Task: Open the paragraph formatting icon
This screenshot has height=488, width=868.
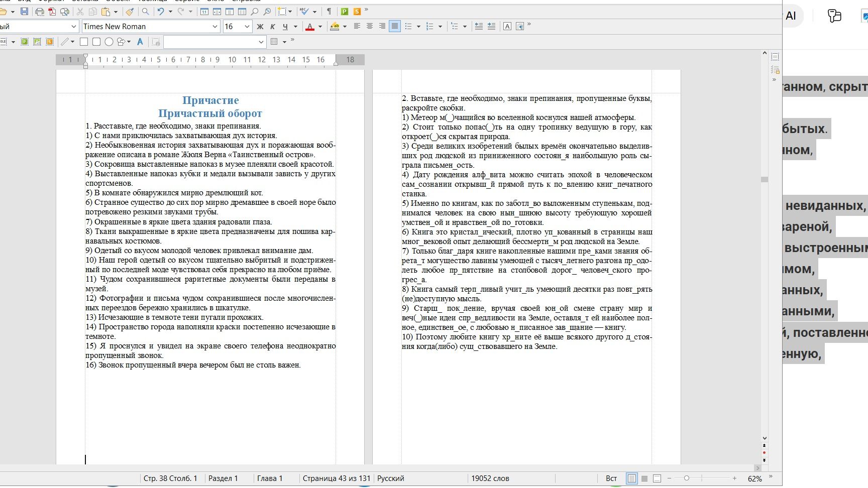Action: (520, 27)
